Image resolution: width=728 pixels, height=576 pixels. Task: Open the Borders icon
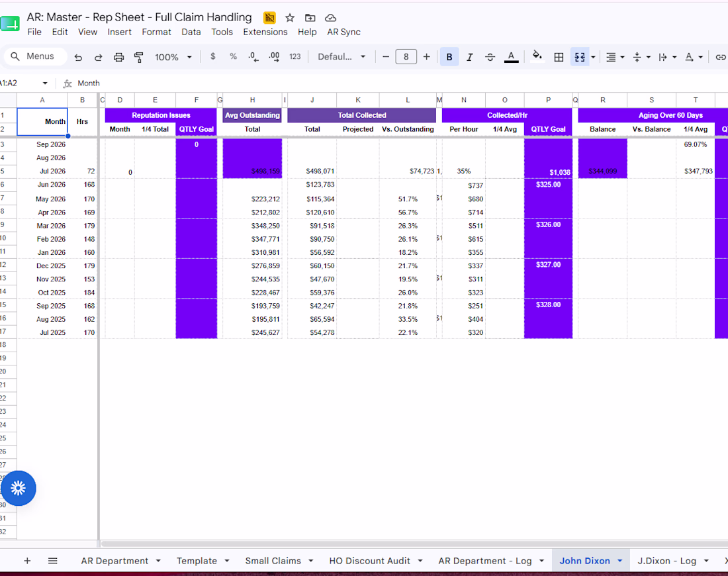point(559,57)
